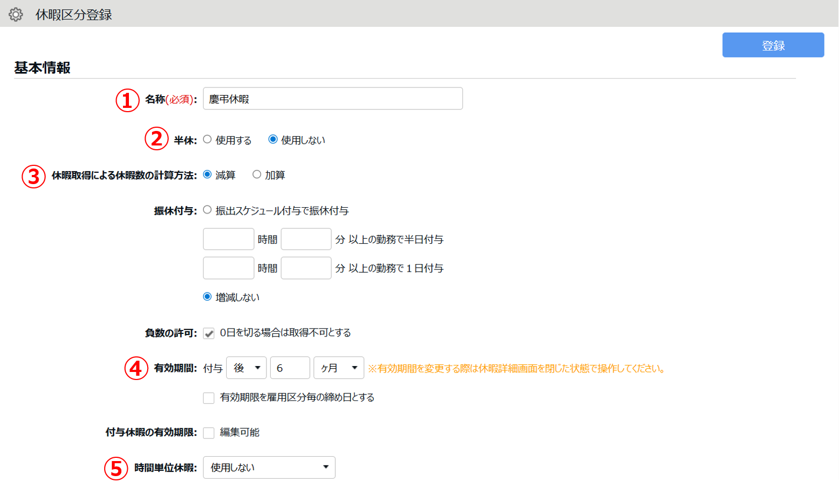Screen dimensions: 839x504
Task: Select the 増減しない radio option
Action: point(207,297)
